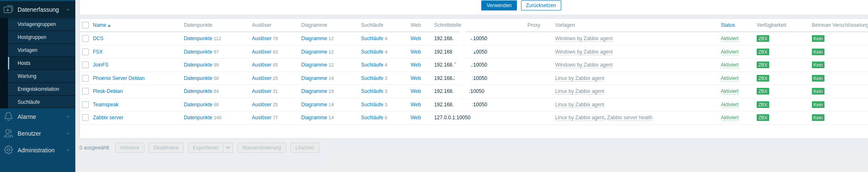Click the Löschen button
Viewport: 868px width, 172px height.
pos(305,148)
